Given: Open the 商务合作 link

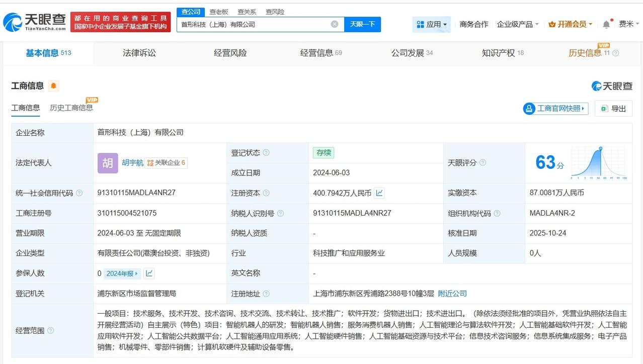Looking at the screenshot, I should pos(474,24).
